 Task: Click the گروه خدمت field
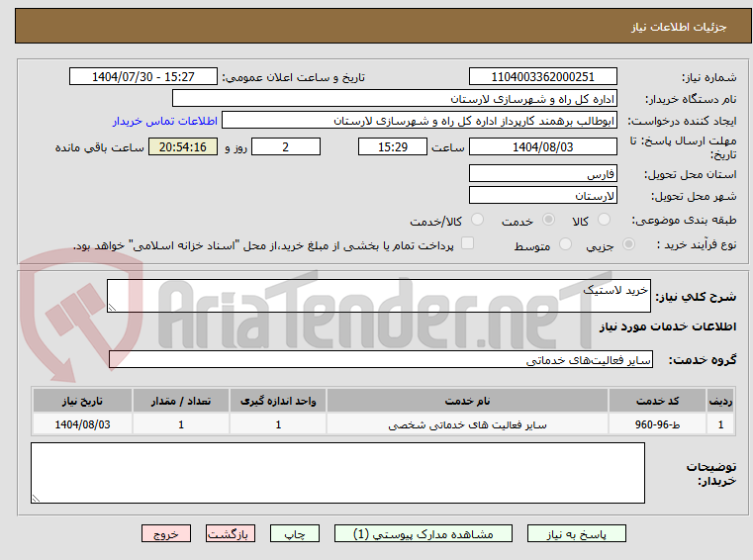tap(380, 360)
